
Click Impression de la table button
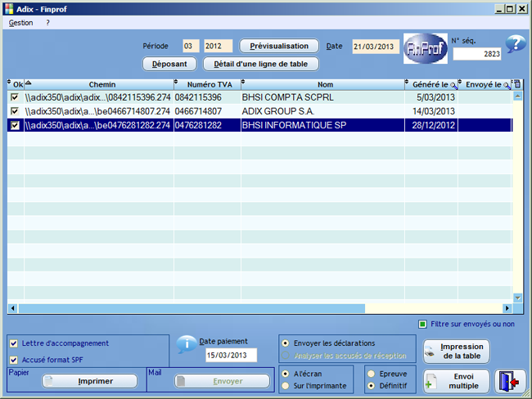click(457, 352)
